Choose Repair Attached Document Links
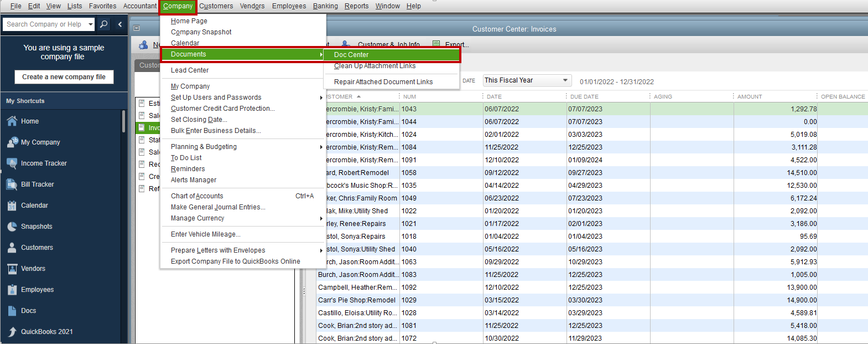868x344 pixels. pyautogui.click(x=383, y=82)
